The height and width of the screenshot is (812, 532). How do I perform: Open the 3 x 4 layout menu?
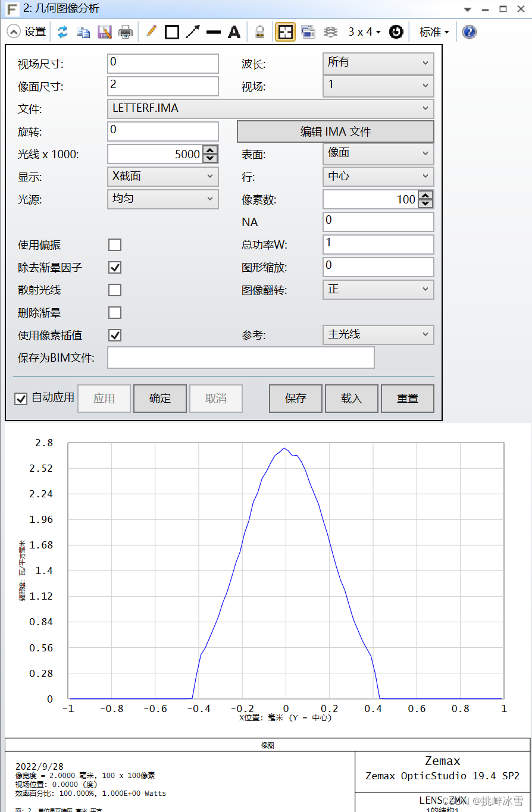[x=364, y=32]
